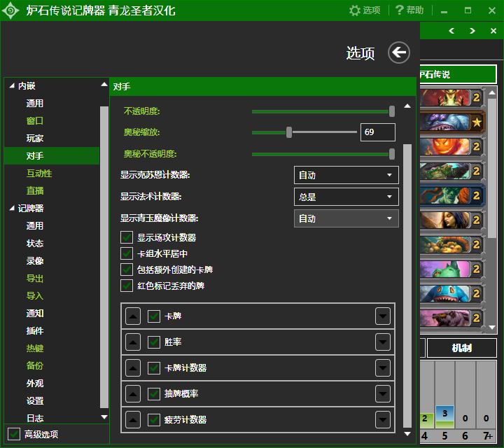Select 直播 in sidebar

coord(35,190)
